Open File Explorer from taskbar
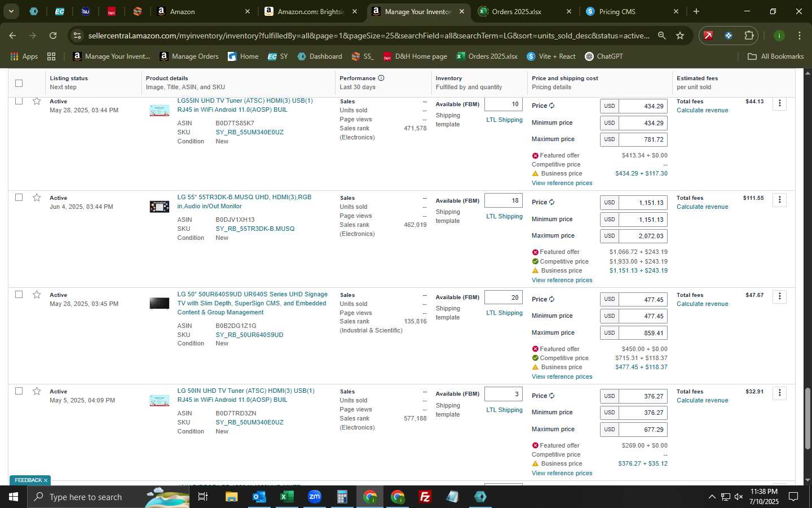Screen dimensions: 812x508 [x=231, y=497]
